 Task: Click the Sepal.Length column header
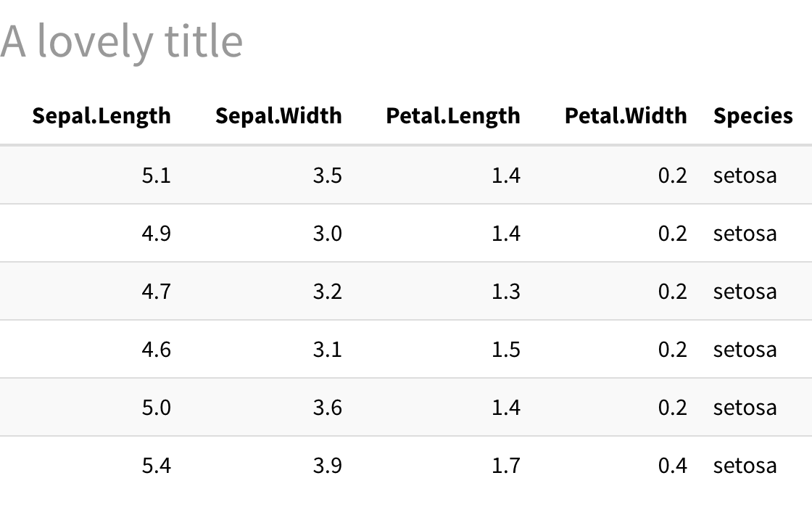[x=101, y=116]
